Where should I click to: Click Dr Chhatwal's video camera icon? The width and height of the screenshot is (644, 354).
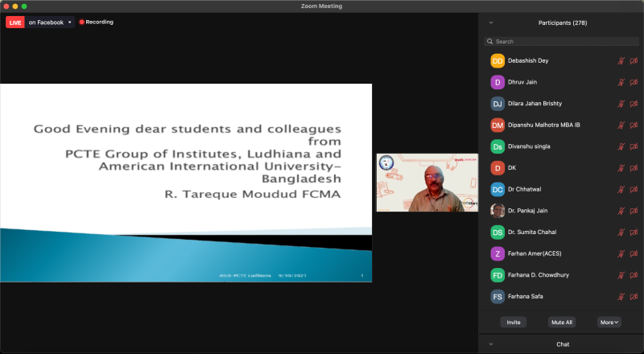634,189
